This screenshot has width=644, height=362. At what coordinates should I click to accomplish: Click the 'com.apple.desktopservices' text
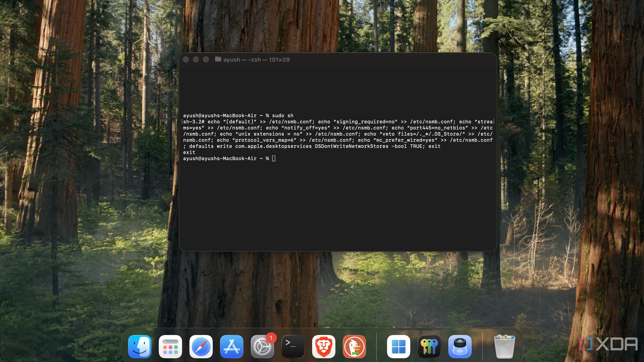[x=273, y=146]
